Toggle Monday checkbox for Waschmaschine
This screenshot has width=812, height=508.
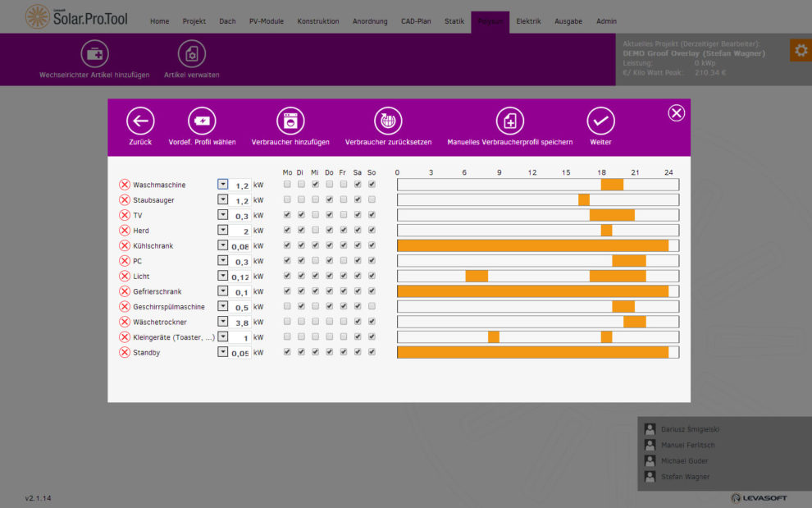287,185
